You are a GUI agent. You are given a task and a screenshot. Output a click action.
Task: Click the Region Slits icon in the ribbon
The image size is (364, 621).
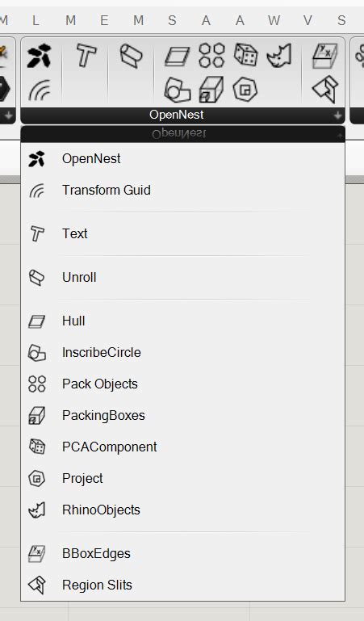tap(324, 90)
